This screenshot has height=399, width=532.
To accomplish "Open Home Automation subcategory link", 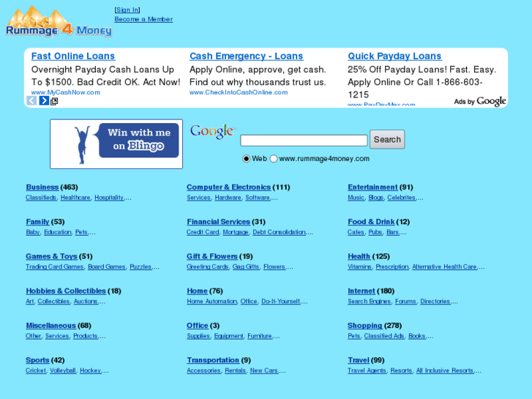I will [211, 302].
